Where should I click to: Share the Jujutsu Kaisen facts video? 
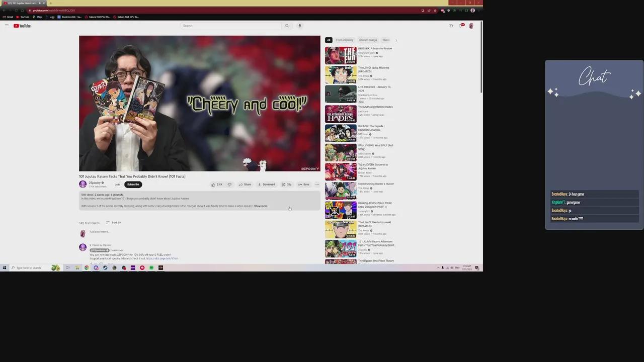click(x=245, y=185)
